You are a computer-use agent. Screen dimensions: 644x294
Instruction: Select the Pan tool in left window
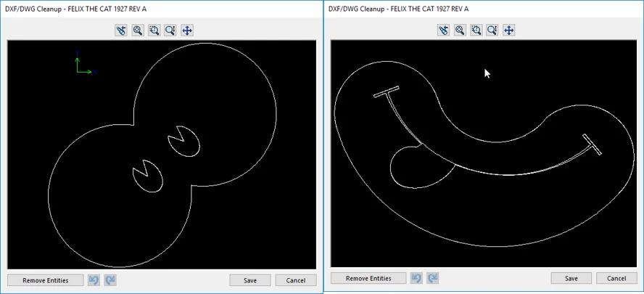tap(187, 30)
